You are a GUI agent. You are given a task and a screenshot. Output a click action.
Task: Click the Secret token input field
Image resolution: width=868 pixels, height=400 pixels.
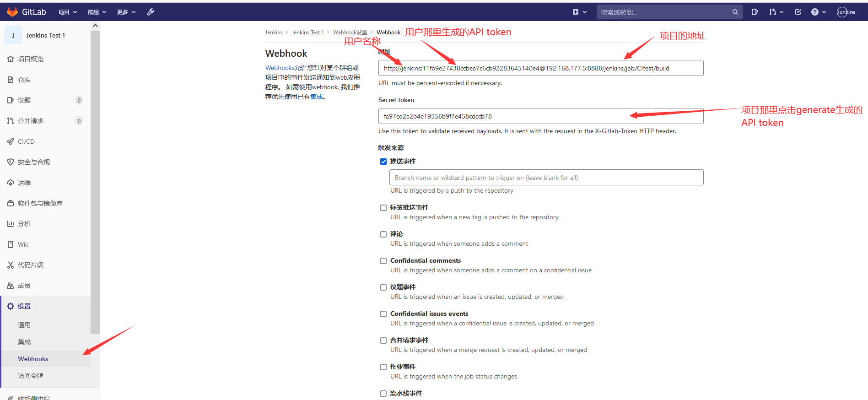click(x=541, y=116)
